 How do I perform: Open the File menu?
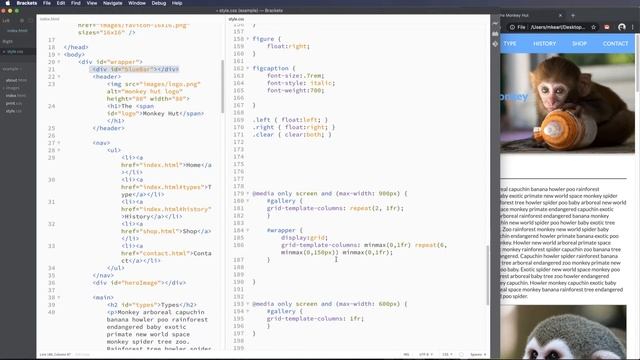47,3
